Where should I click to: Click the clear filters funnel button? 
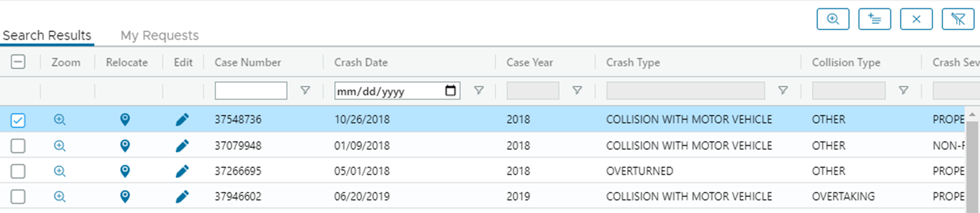958,19
